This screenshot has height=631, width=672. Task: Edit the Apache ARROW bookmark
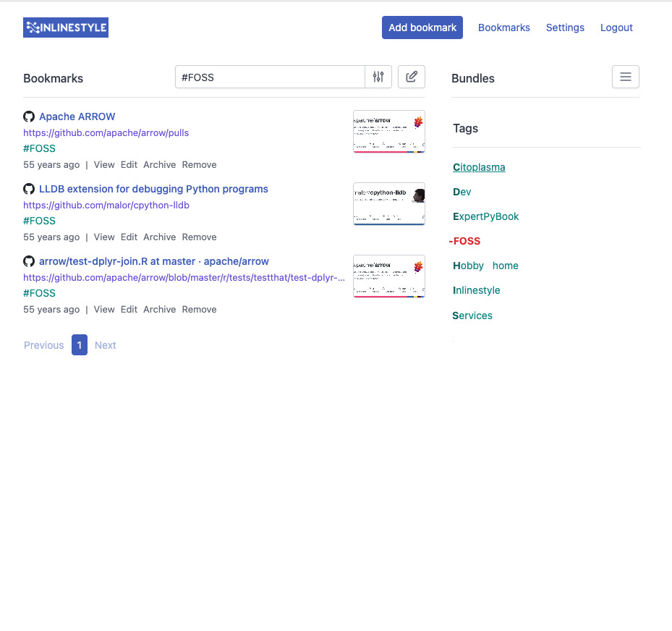(x=129, y=164)
